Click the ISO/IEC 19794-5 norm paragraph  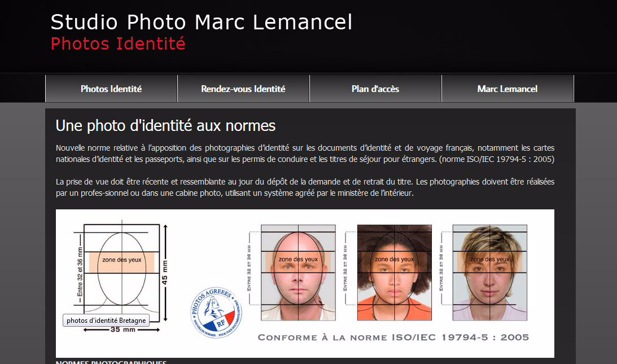(x=305, y=154)
